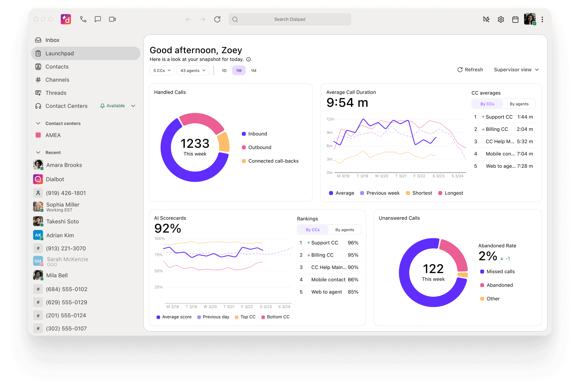Image resolution: width=580 pixels, height=392 pixels.
Task: Open the 43 agents dropdown
Action: pyautogui.click(x=193, y=71)
